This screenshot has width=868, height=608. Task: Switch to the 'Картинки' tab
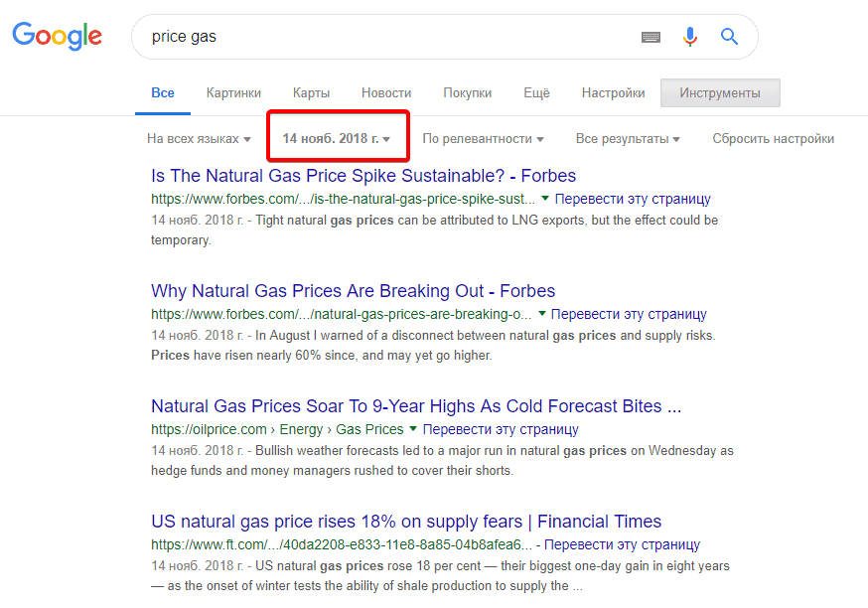pyautogui.click(x=232, y=91)
